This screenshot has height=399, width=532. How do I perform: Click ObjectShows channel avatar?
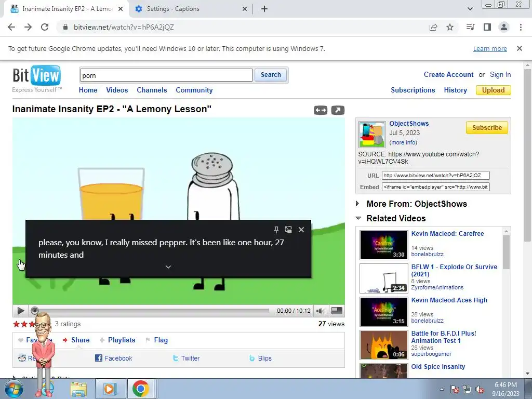pyautogui.click(x=372, y=134)
